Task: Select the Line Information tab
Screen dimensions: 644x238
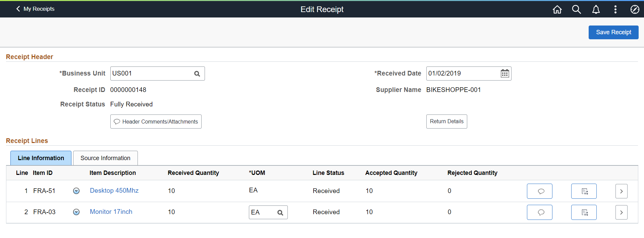Action: pos(41,158)
